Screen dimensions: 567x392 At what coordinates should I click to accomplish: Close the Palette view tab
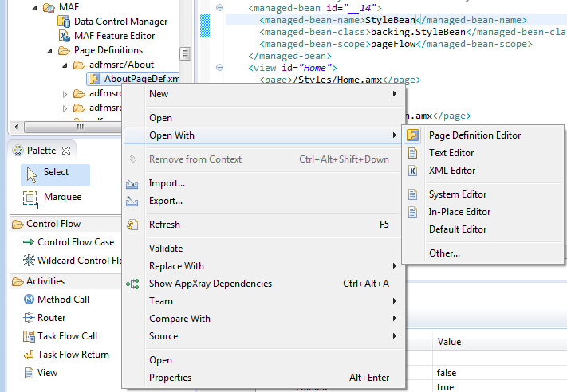(x=66, y=151)
